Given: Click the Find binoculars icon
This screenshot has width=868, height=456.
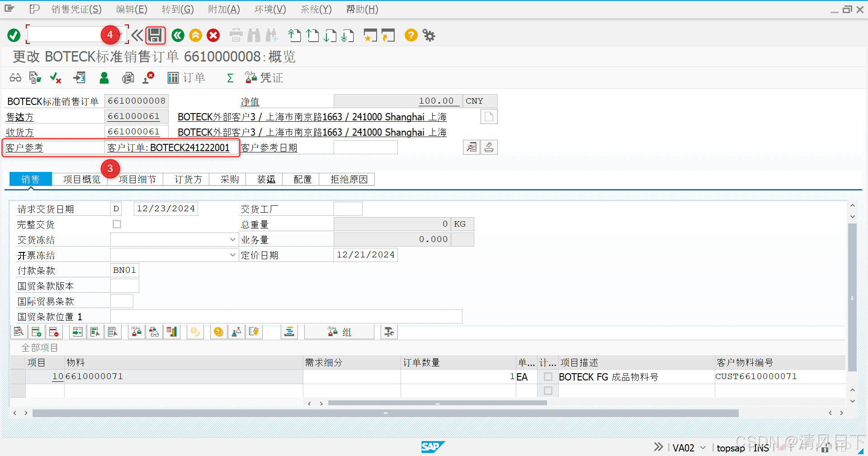Looking at the screenshot, I should click(254, 35).
